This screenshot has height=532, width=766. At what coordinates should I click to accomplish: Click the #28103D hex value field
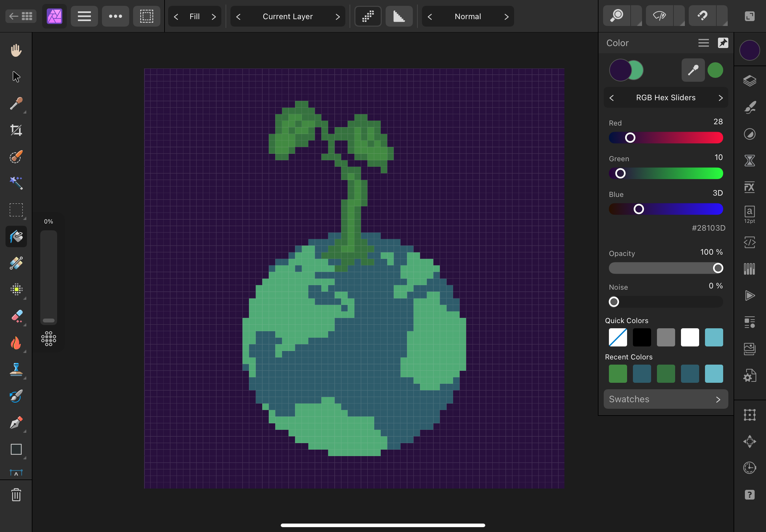coord(708,228)
